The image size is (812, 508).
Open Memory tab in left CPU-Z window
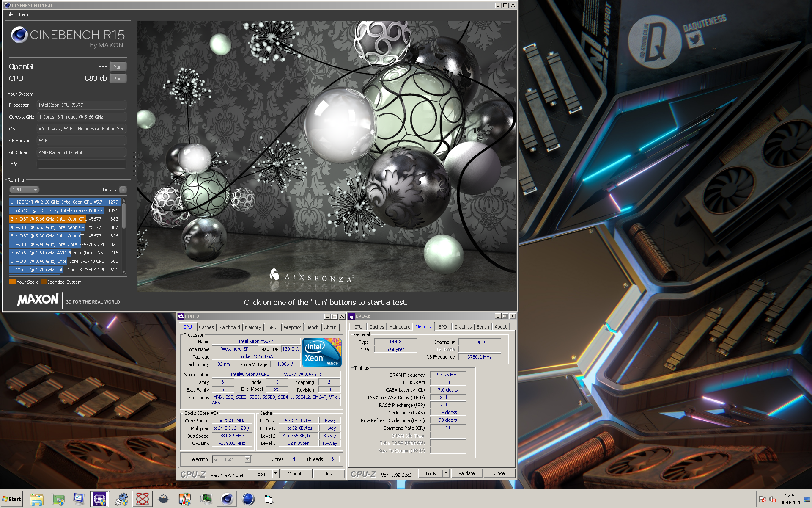point(253,327)
